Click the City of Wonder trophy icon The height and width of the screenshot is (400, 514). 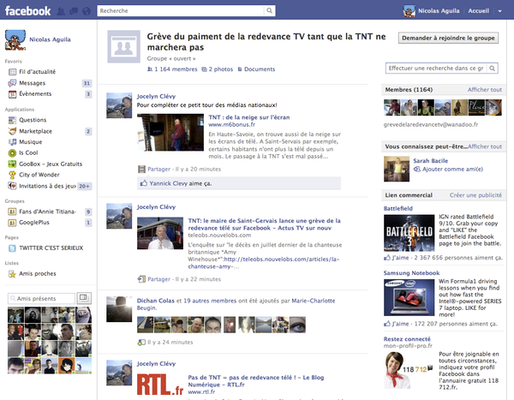point(12,175)
